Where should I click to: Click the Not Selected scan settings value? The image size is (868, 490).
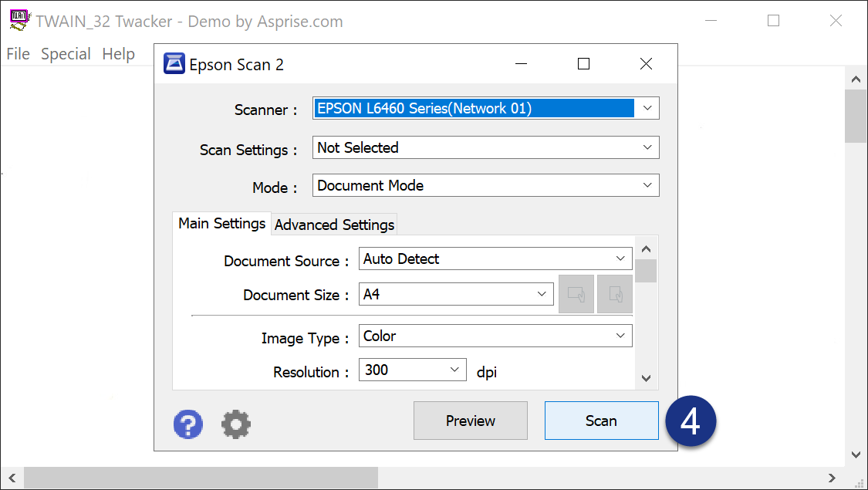[357, 147]
